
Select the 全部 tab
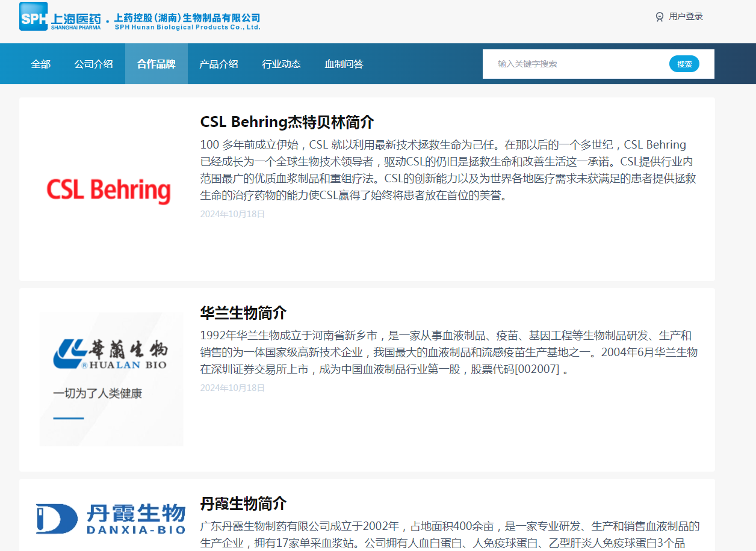41,64
